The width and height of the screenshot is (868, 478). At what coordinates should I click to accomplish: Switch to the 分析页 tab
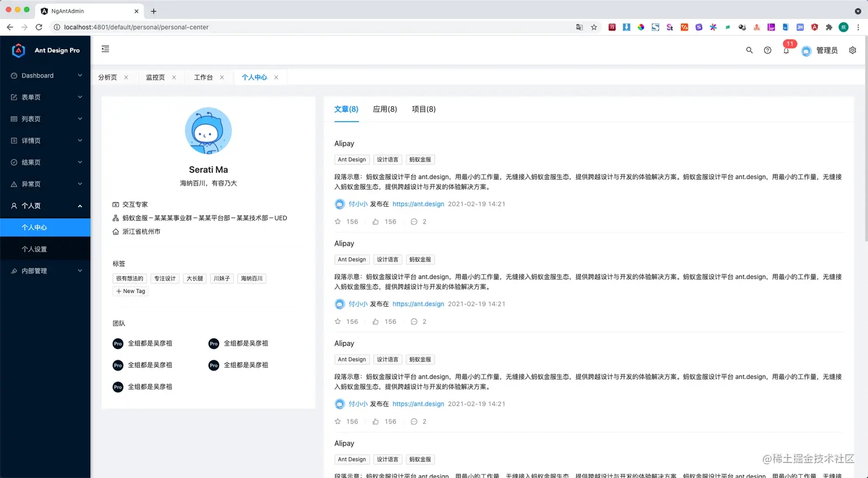tap(107, 77)
